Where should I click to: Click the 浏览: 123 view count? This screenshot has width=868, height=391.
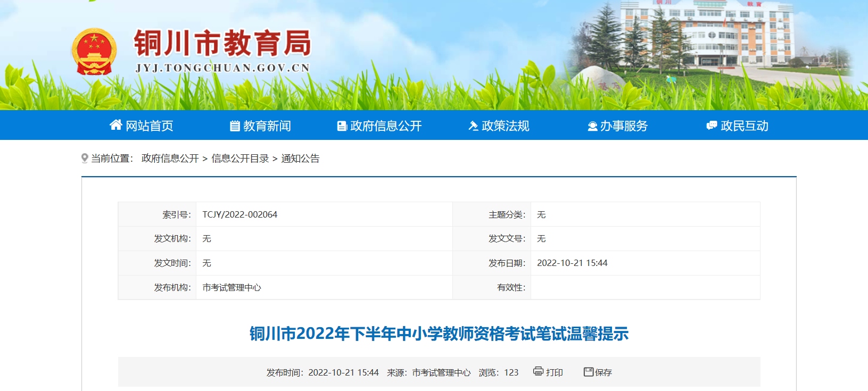click(x=499, y=372)
